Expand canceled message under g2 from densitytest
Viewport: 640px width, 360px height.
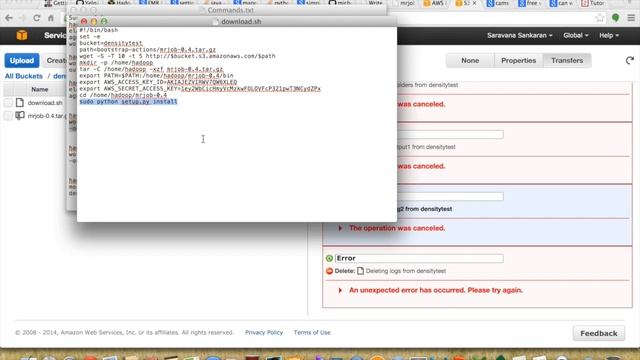[x=340, y=228]
